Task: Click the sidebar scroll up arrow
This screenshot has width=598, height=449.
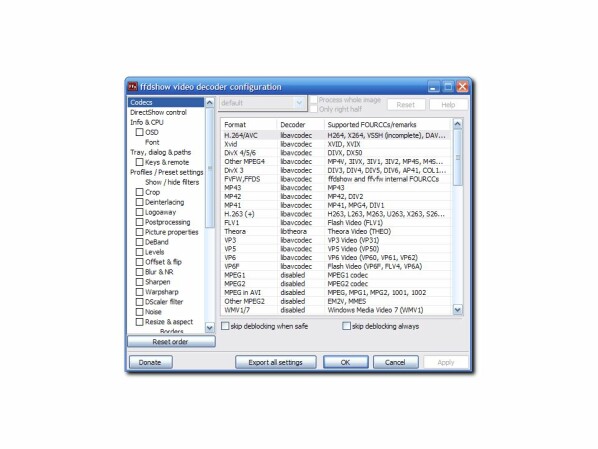Action: pos(209,102)
